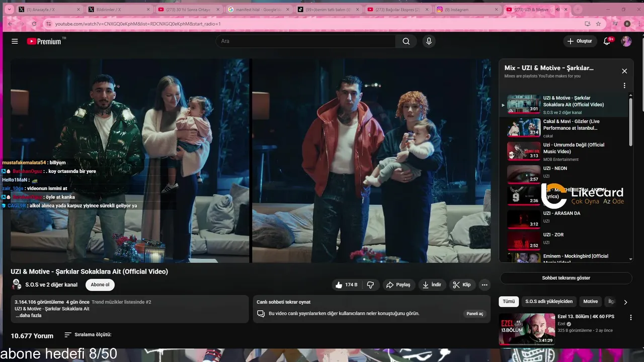Screen dimensions: 644x362
Task: Close the Mix playlist panel
Action: point(624,71)
